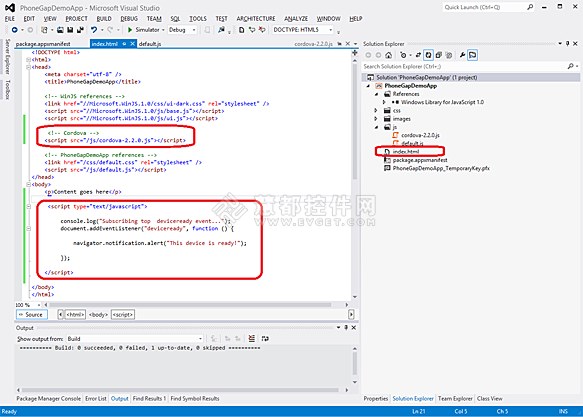Pin the Output panel

click(346, 327)
